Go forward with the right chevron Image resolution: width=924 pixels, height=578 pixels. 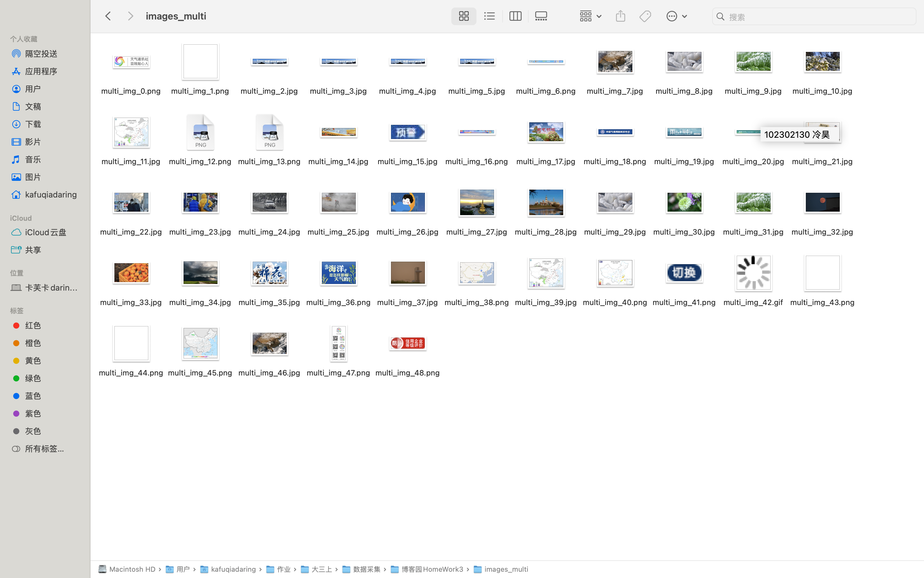coord(130,16)
